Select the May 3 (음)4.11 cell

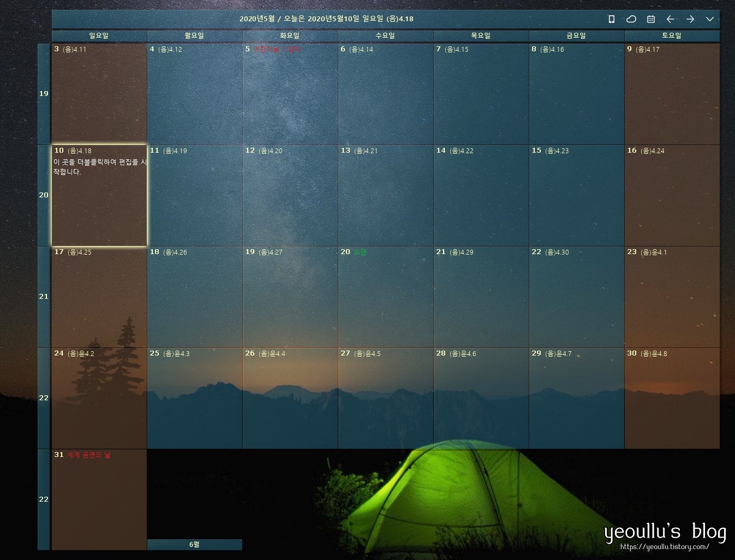tap(99, 94)
